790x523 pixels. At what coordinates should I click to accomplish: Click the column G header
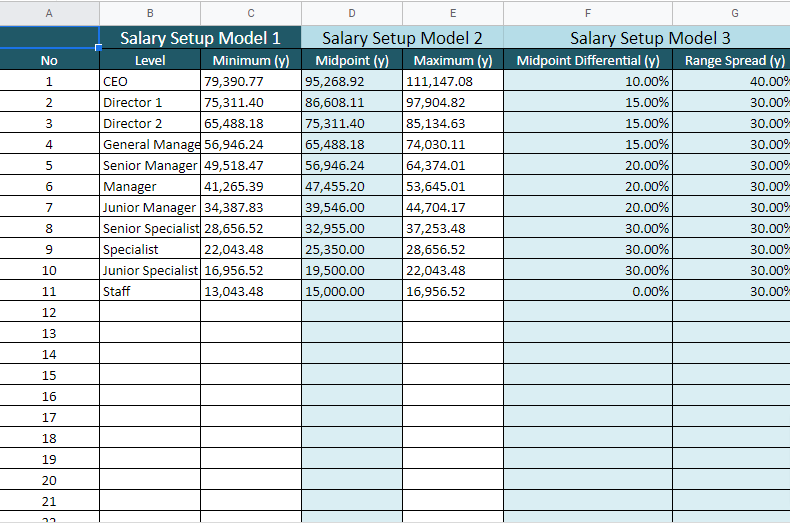tap(732, 13)
